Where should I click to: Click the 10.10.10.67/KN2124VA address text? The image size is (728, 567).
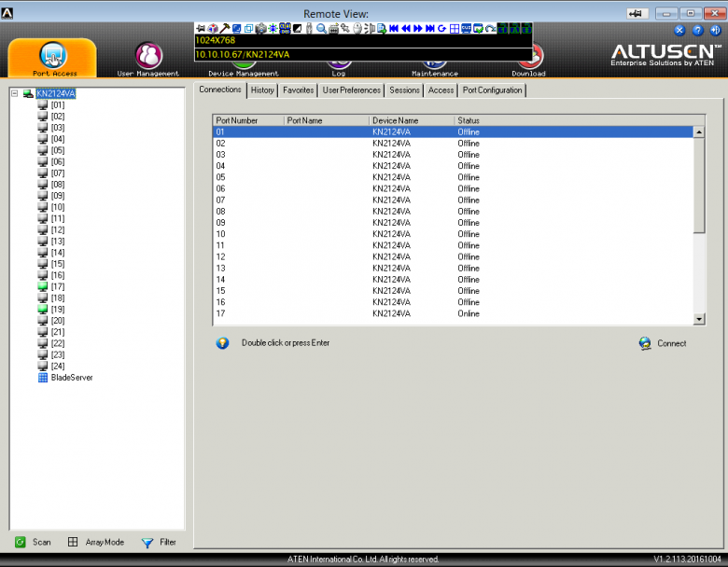click(x=243, y=54)
